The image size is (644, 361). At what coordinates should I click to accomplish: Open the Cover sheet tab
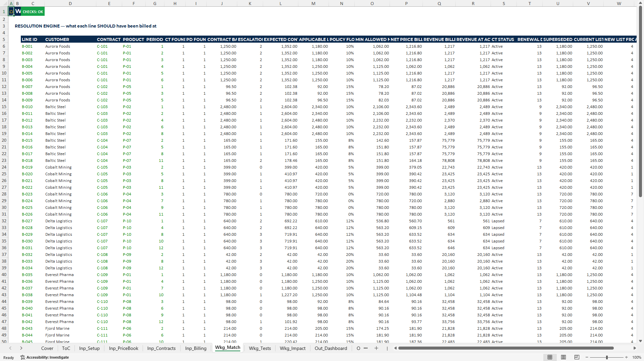(47, 348)
